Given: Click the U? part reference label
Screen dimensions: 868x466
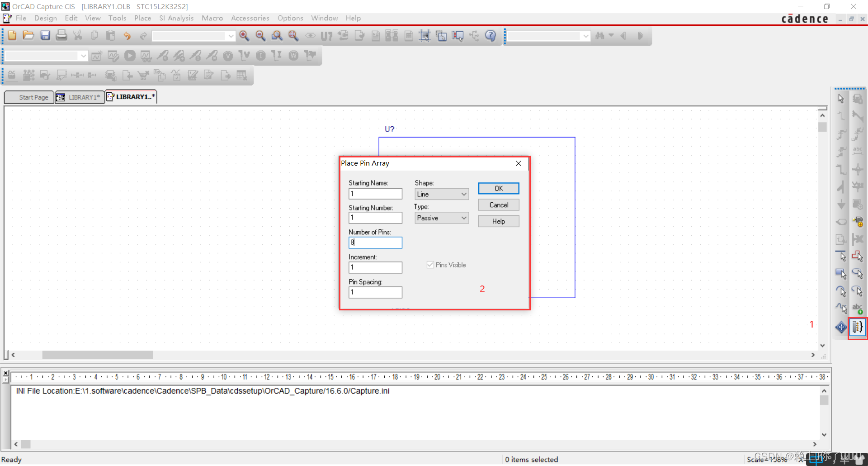Looking at the screenshot, I should tap(389, 129).
